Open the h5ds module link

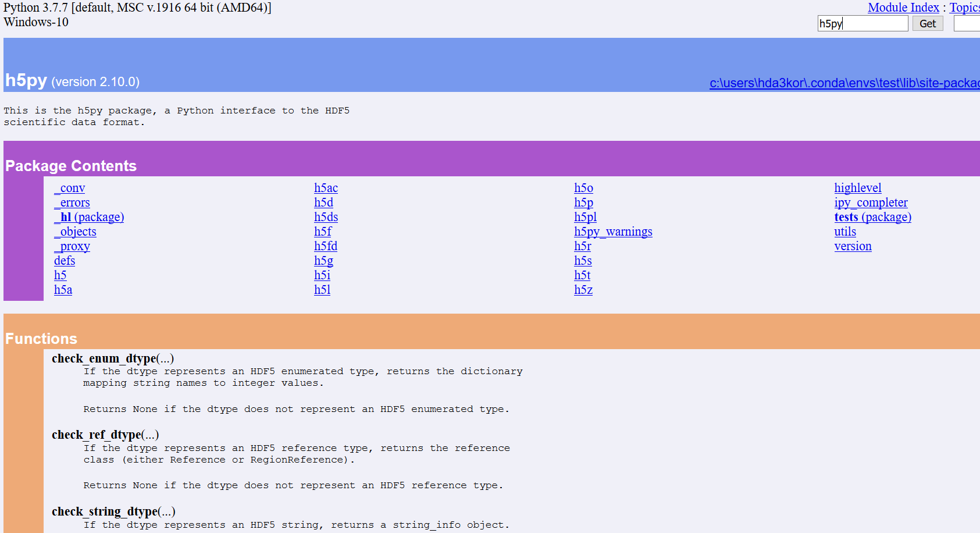click(x=326, y=217)
